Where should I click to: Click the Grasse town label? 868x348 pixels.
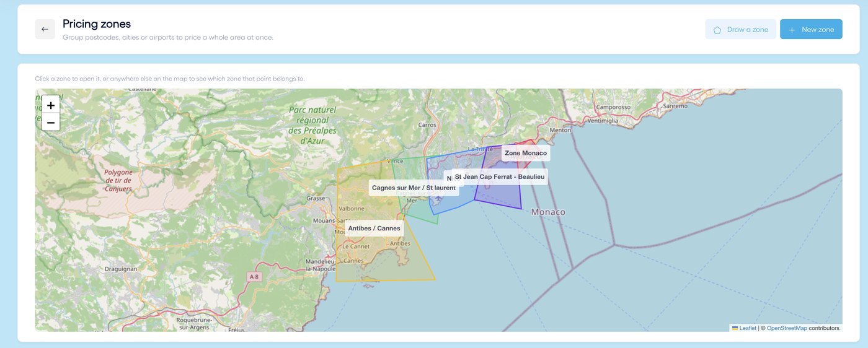(x=316, y=199)
